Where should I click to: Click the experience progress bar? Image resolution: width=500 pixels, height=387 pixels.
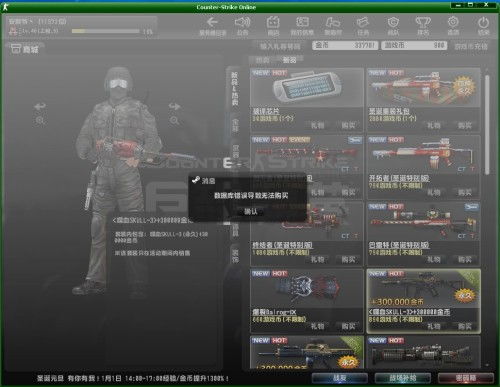[105, 31]
